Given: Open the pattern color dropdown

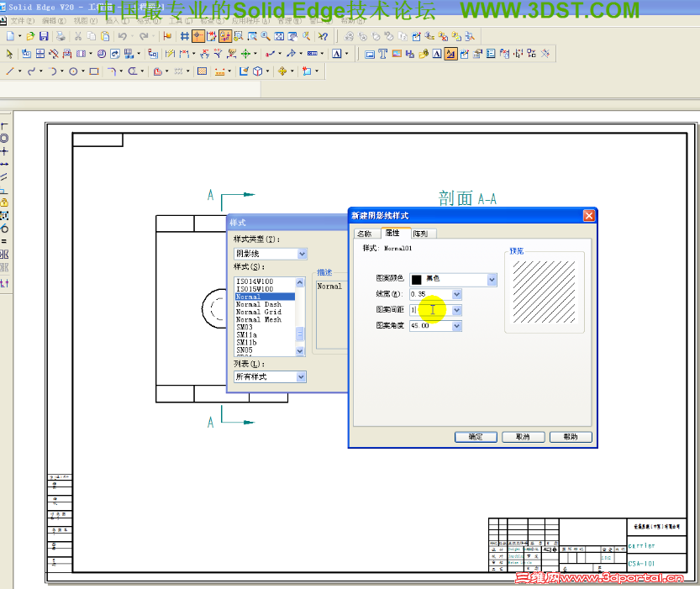Looking at the screenshot, I should tap(492, 280).
